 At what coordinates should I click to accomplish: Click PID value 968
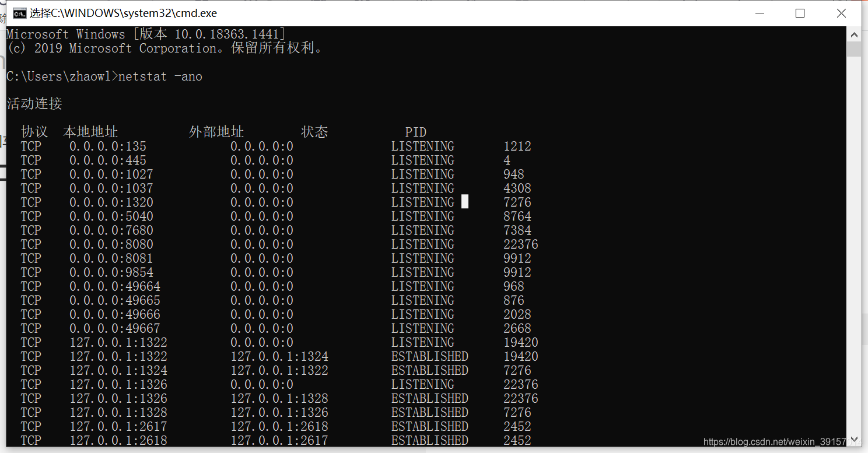514,286
